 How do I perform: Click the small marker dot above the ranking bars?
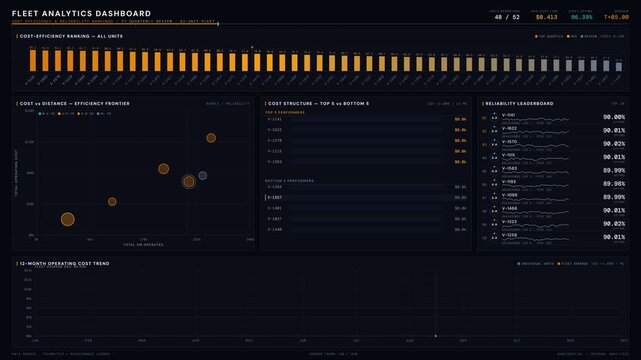point(252,47)
